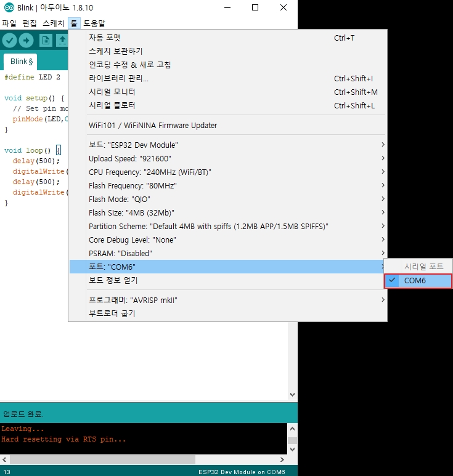Expand the 보드: "ESP32 Dev Module" submenu
453x476 pixels.
(x=228, y=145)
